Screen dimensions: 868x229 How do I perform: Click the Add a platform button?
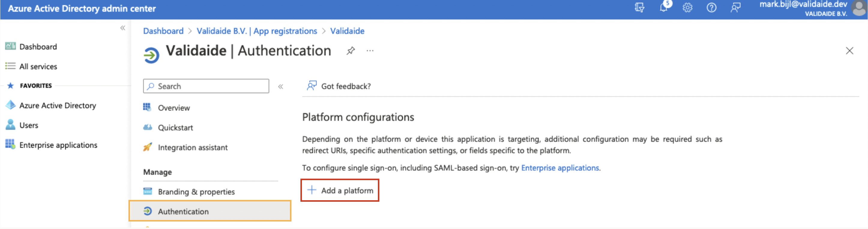[339, 190]
